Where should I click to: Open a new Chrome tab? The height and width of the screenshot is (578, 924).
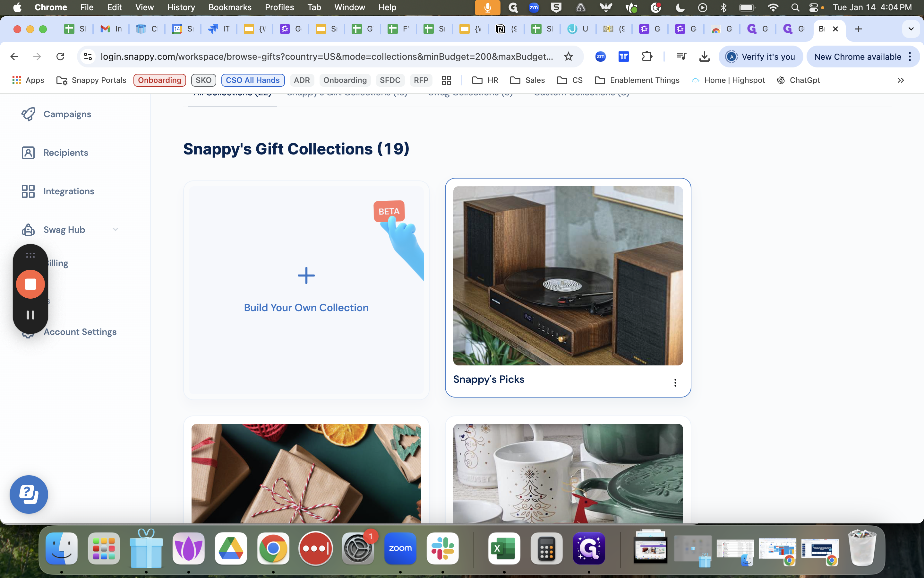[x=858, y=29]
